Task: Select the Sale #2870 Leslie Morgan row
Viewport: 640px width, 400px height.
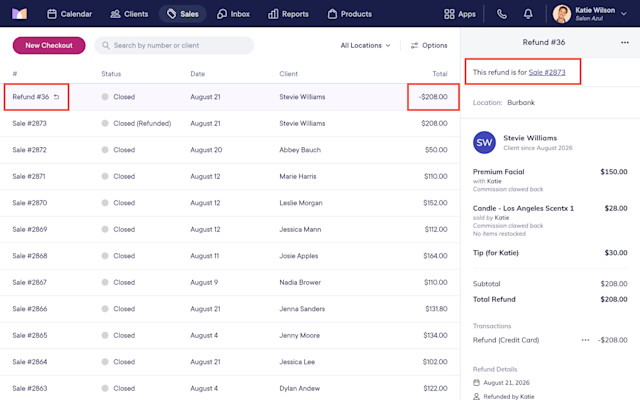Action: [230, 203]
